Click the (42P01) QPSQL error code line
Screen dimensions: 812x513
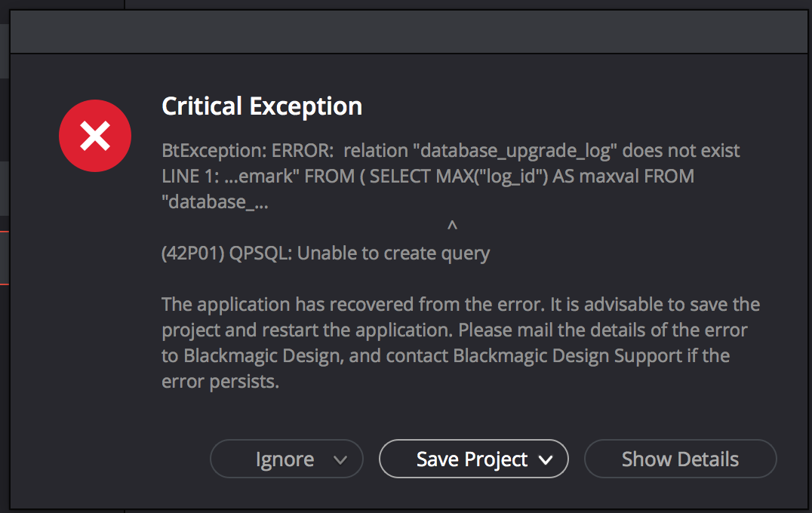click(326, 253)
